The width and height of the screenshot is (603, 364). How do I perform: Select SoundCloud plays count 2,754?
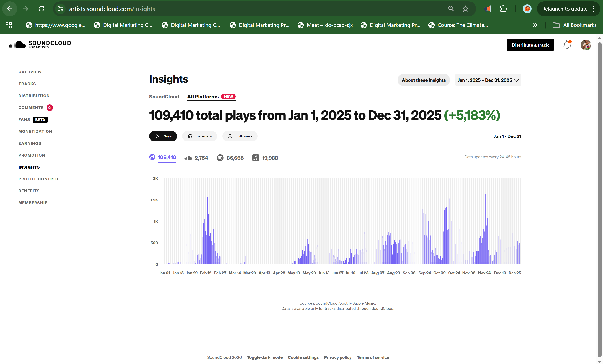click(196, 158)
